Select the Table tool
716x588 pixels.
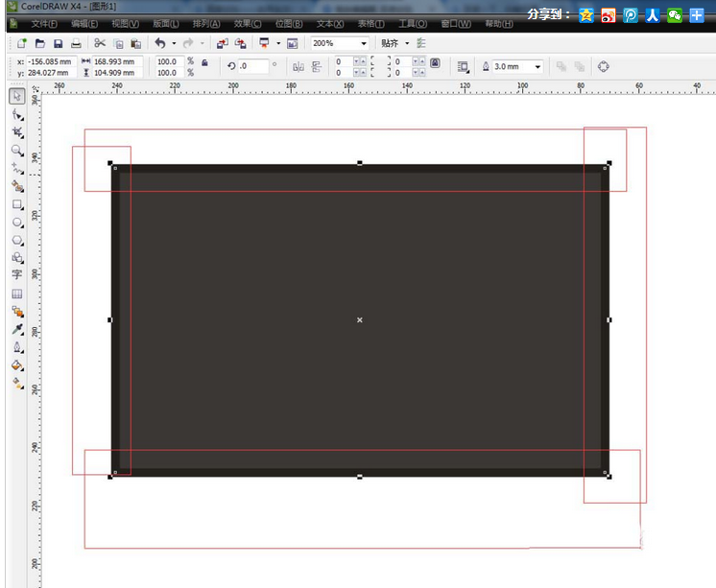(x=17, y=294)
